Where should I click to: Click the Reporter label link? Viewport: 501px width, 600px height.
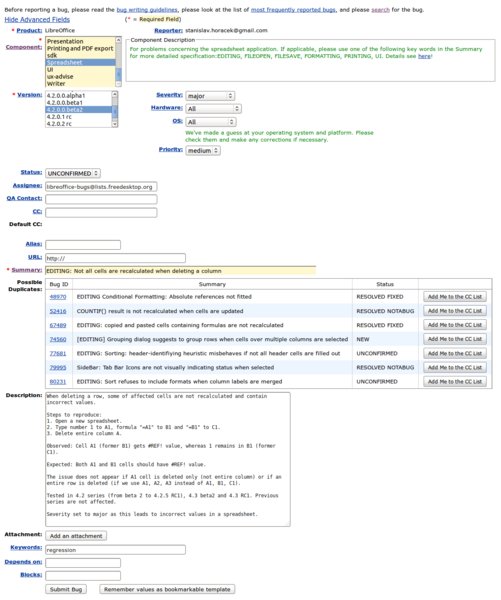pyautogui.click(x=168, y=30)
